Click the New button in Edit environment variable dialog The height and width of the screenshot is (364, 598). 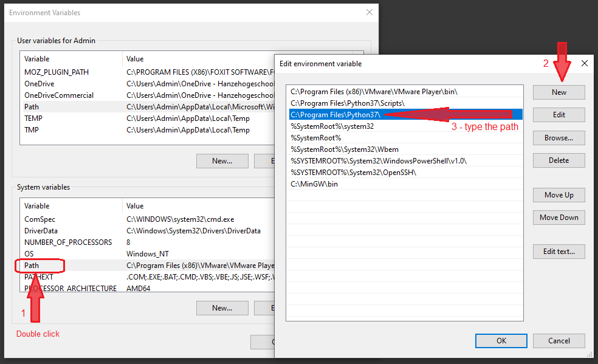tap(558, 92)
